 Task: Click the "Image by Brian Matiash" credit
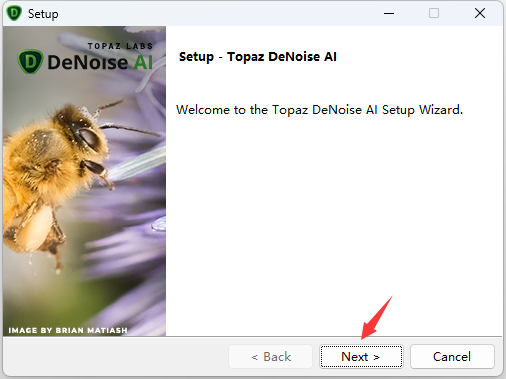point(68,330)
